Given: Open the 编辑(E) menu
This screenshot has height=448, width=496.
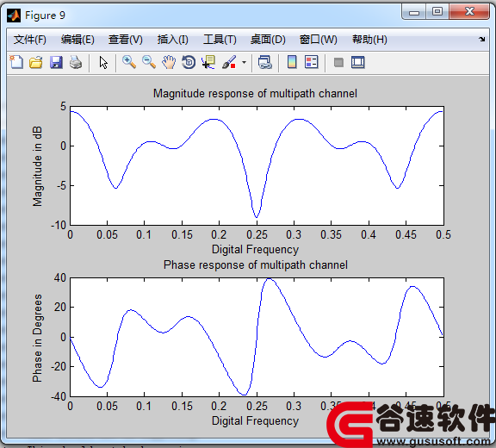Looking at the screenshot, I should (77, 40).
